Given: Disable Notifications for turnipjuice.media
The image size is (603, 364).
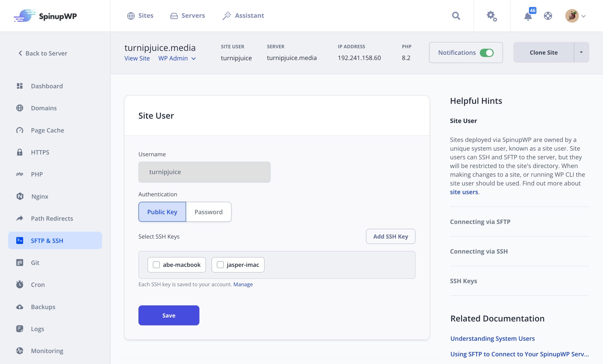Looking at the screenshot, I should pyautogui.click(x=487, y=53).
